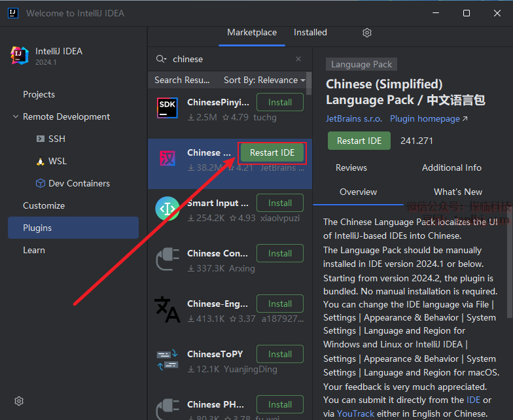Open the Reviews tab

click(x=351, y=167)
